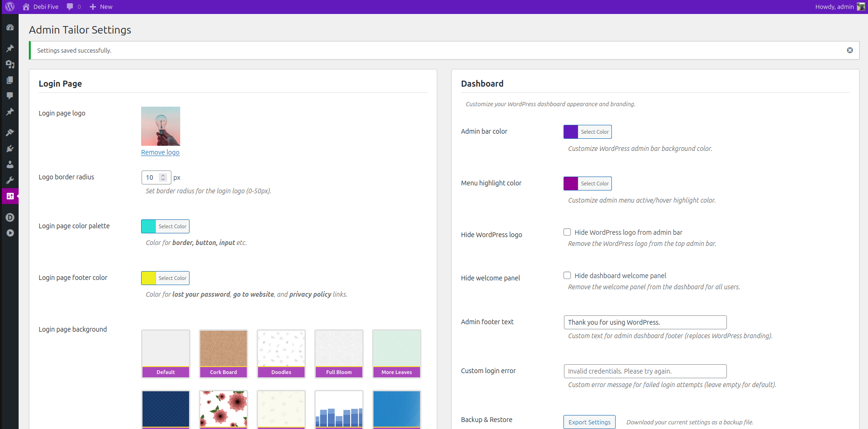This screenshot has width=868, height=429.
Task: Open the Media library icon in sidebar
Action: tap(10, 64)
